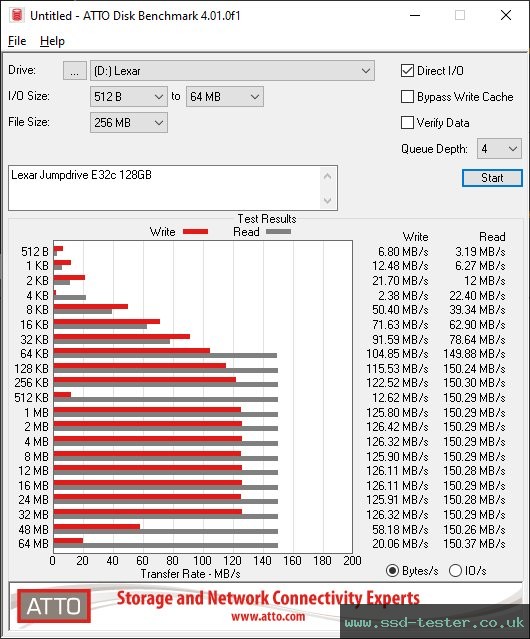Click the drive browse "..." button
Image resolution: width=530 pixels, height=639 pixels.
click(75, 71)
